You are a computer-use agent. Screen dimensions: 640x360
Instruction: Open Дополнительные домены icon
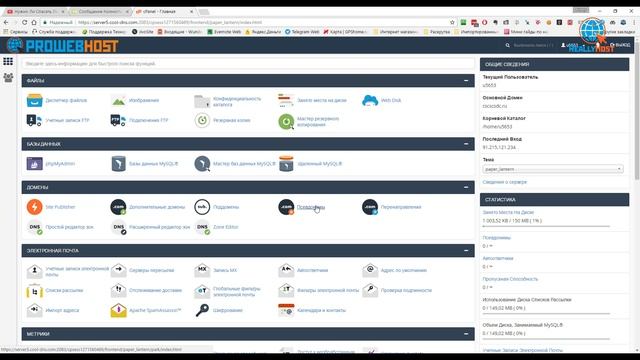[118, 207]
